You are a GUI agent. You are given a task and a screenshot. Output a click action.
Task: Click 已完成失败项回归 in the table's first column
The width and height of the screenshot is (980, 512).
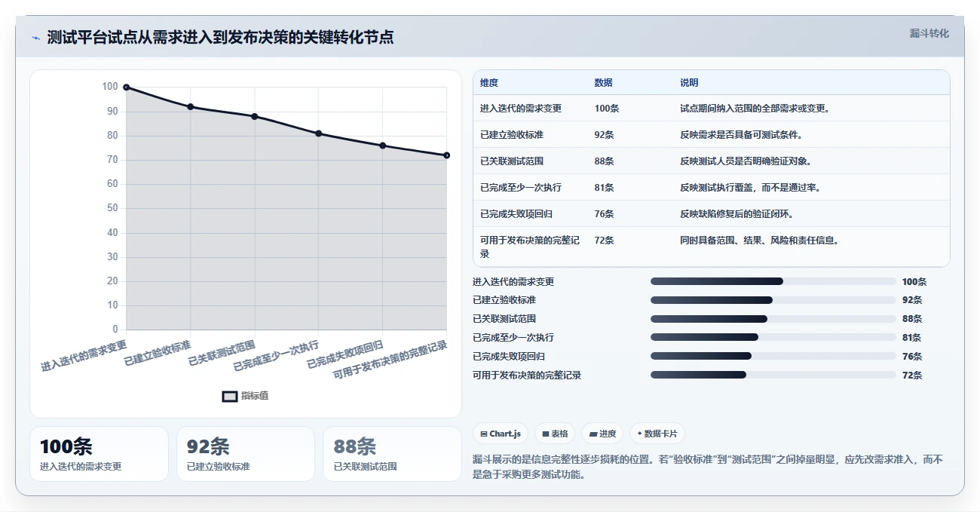click(x=516, y=214)
